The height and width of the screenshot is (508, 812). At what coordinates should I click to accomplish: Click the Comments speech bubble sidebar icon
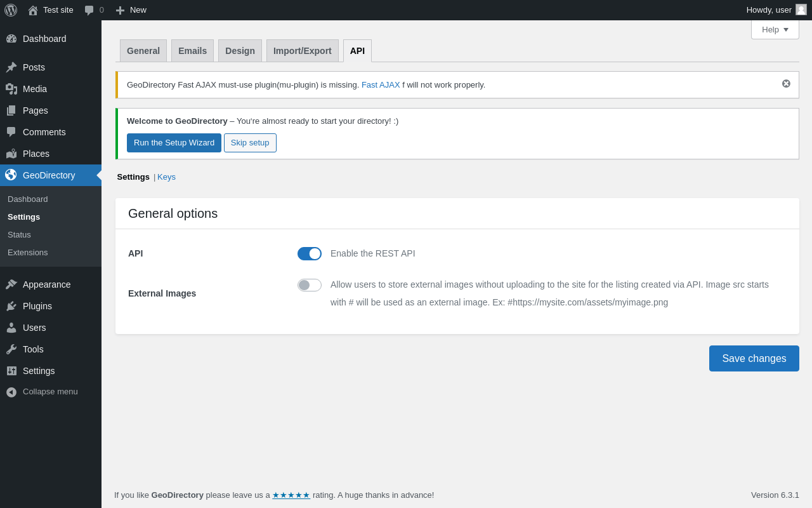coord(11,132)
